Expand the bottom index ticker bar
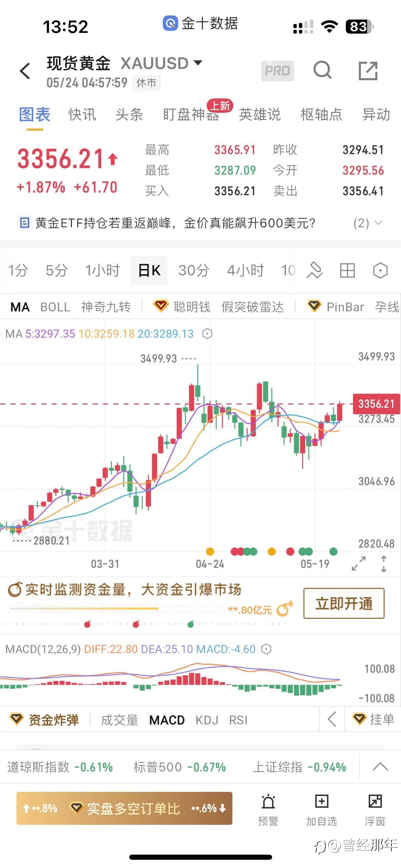Screen dimensions: 401x868 (380, 767)
